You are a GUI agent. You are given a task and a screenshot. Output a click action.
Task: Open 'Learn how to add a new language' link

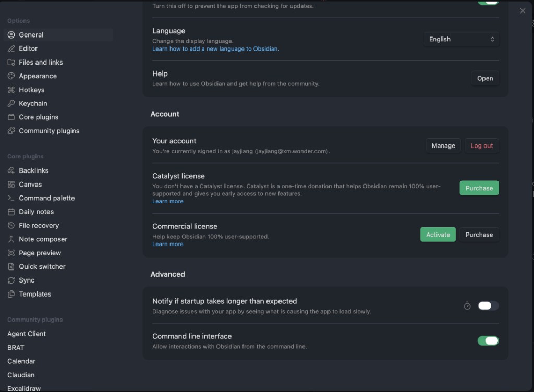pos(215,48)
